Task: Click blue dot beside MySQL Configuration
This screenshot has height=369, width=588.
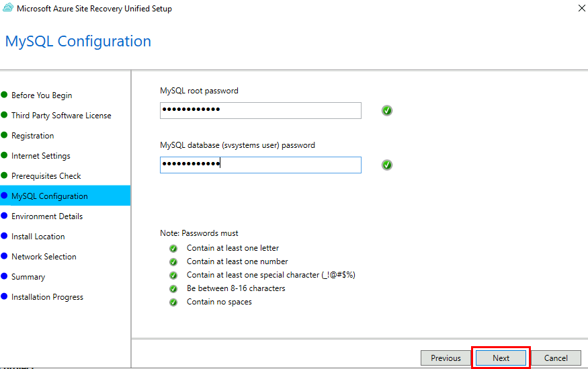Action: (x=4, y=196)
